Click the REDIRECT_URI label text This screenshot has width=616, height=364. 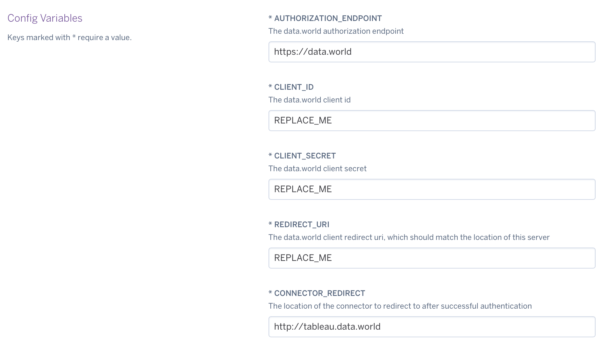pyautogui.click(x=302, y=225)
